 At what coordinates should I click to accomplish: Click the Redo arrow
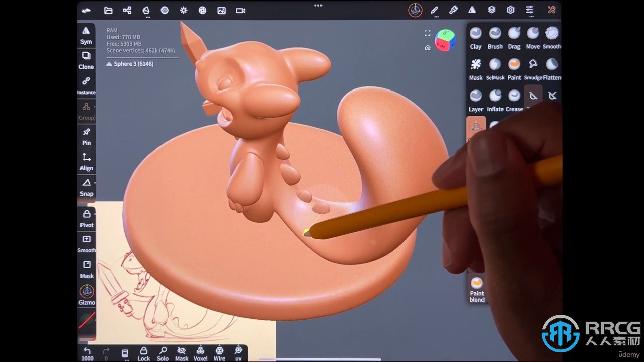pyautogui.click(x=106, y=353)
